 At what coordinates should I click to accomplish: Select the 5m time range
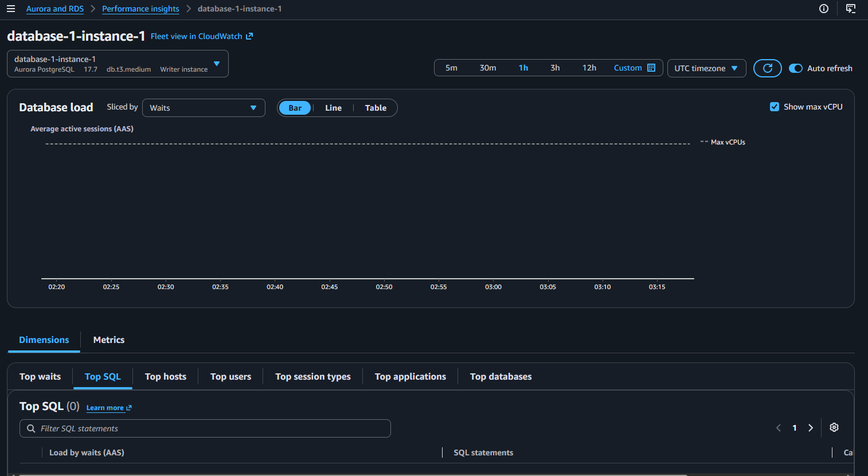(451, 68)
